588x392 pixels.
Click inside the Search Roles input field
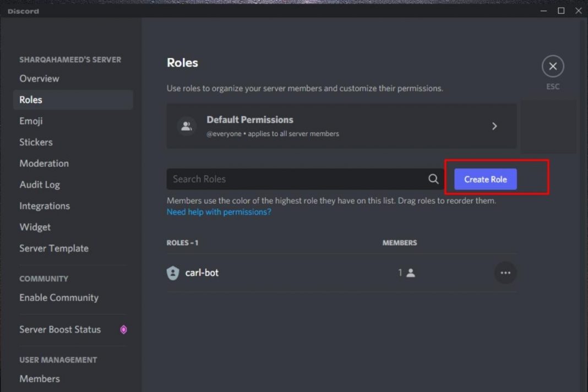pos(275,179)
